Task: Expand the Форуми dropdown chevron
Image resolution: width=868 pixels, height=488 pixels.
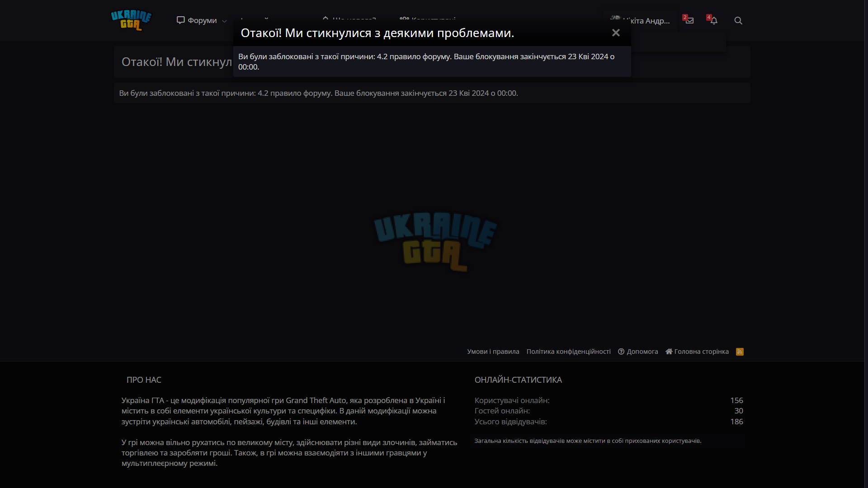Action: pos(224,21)
